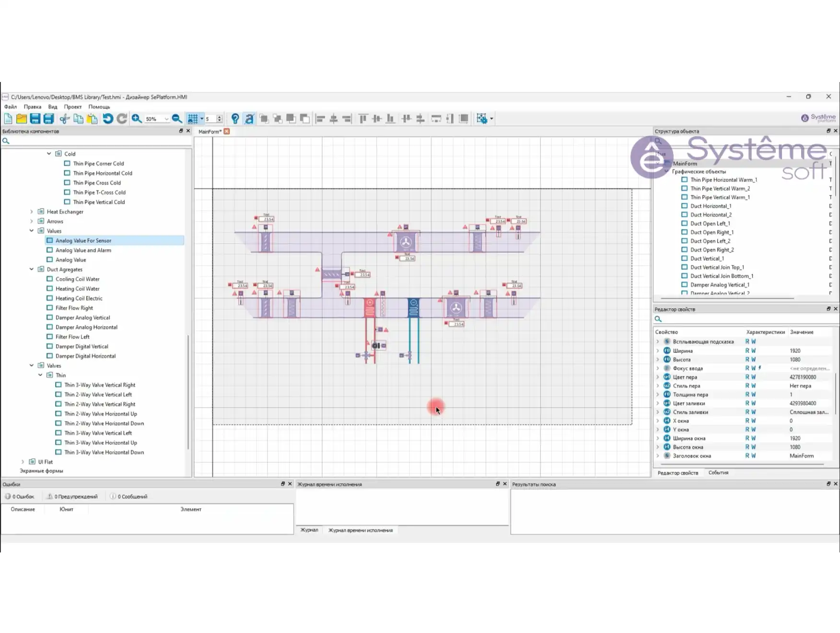Click the component library search field

96,141
